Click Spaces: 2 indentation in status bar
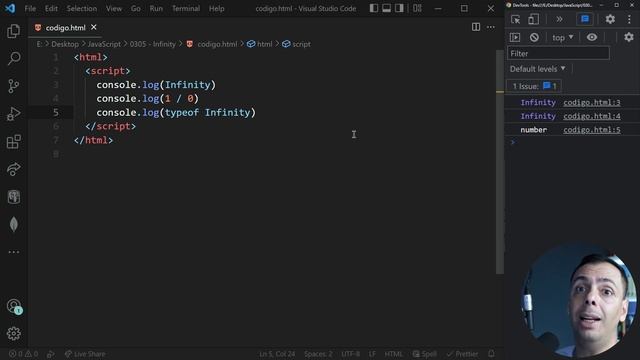 [x=318, y=353]
